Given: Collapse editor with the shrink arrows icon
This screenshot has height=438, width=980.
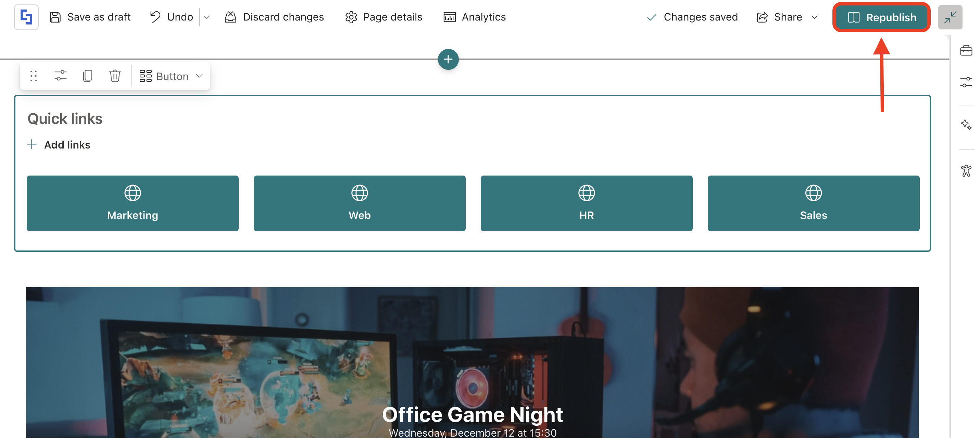Looking at the screenshot, I should click(950, 17).
